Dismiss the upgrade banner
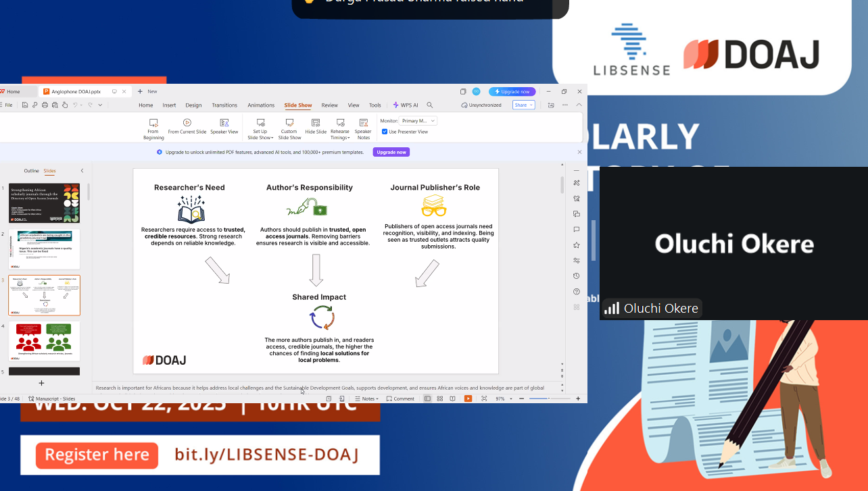868x491 pixels. point(579,152)
